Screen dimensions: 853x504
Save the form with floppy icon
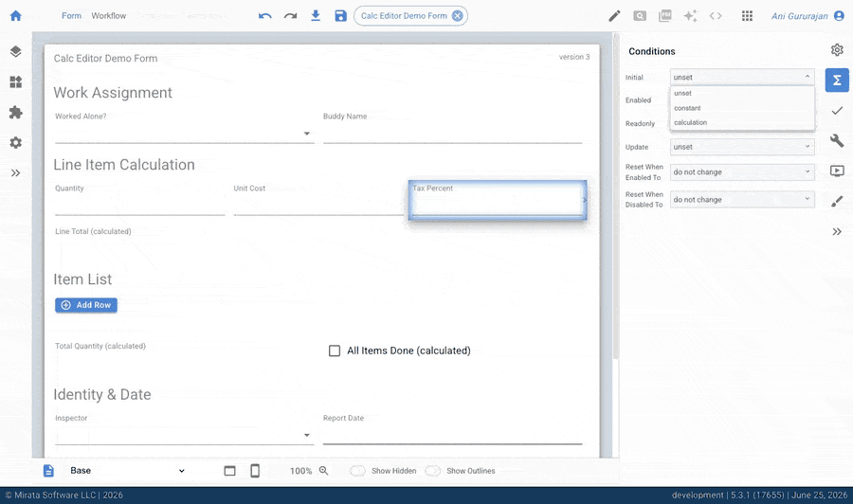340,16
